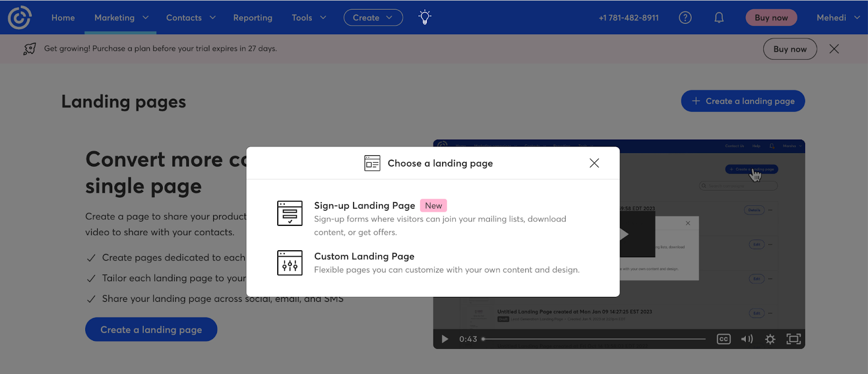
Task: Expand the Contacts dropdown chevron
Action: 213,17
